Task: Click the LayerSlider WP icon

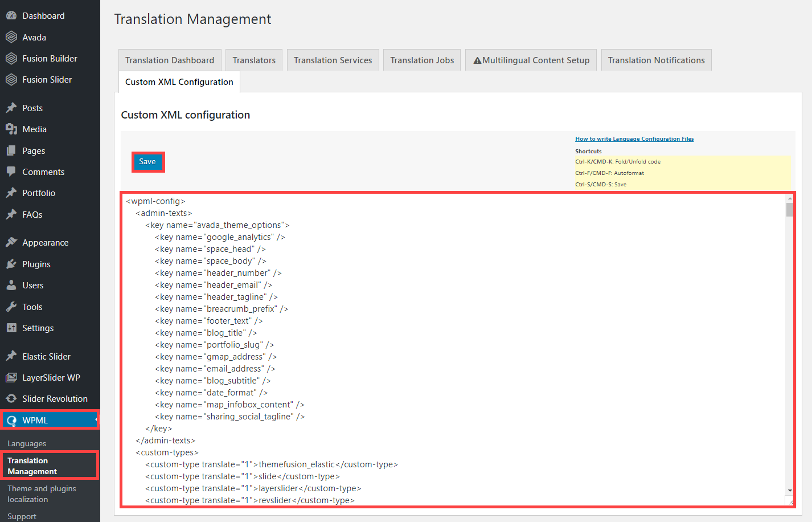Action: [11, 377]
